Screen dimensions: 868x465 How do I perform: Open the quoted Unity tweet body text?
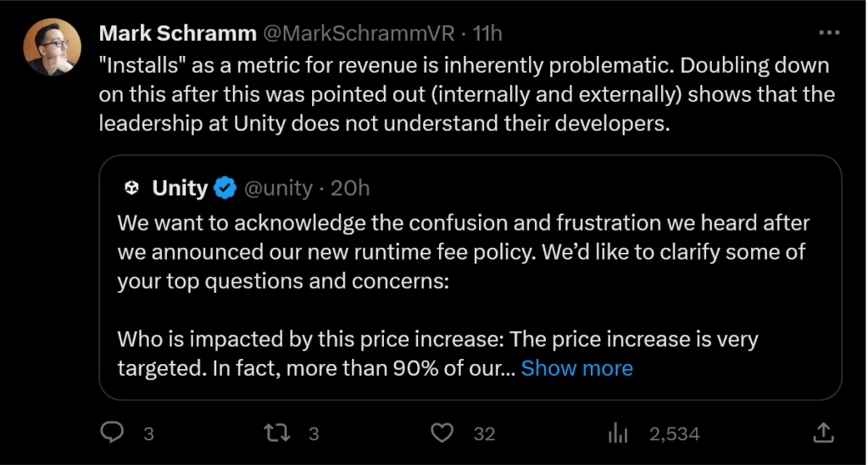(x=462, y=253)
